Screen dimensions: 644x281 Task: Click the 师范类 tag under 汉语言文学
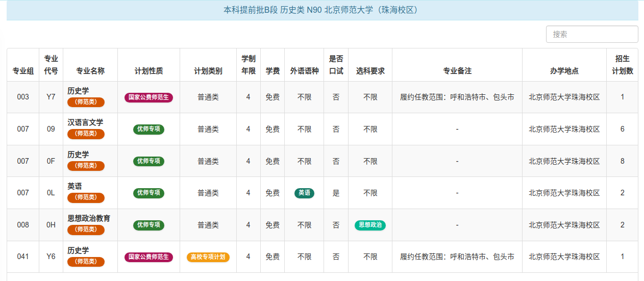click(86, 134)
